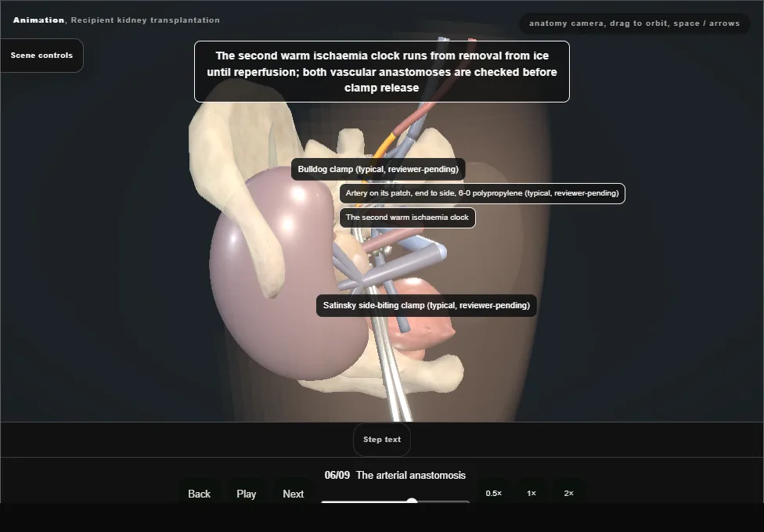Select the Artery on its patch label
The height and width of the screenshot is (532, 764).
click(482, 193)
